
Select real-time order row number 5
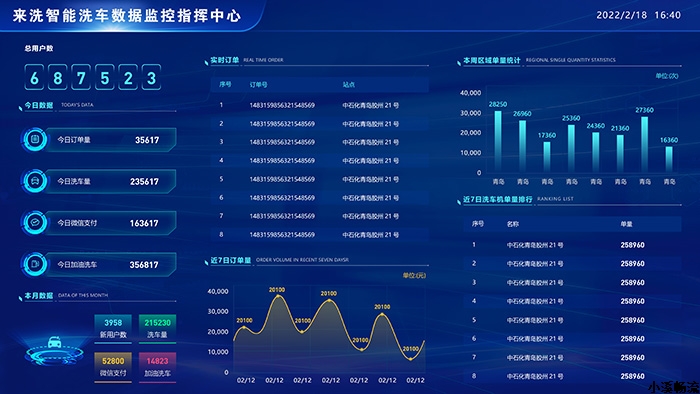(x=319, y=179)
